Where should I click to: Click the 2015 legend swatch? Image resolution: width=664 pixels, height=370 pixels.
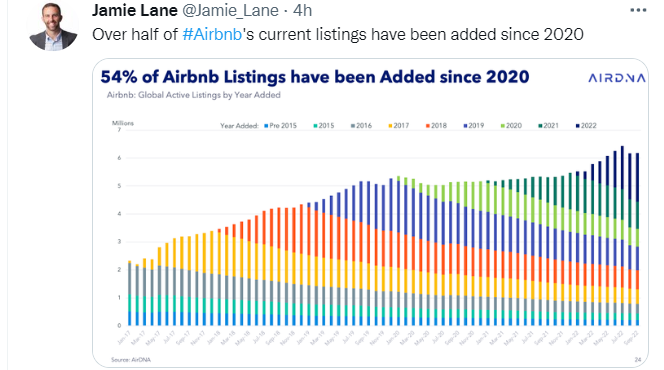point(315,126)
